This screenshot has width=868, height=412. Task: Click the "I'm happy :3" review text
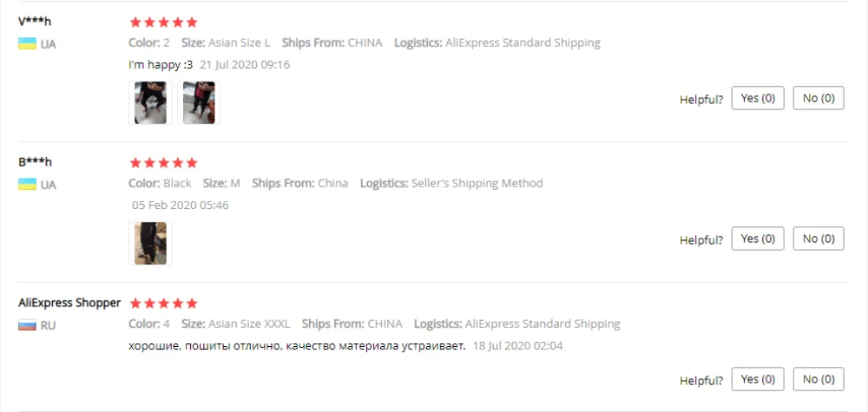(x=160, y=64)
